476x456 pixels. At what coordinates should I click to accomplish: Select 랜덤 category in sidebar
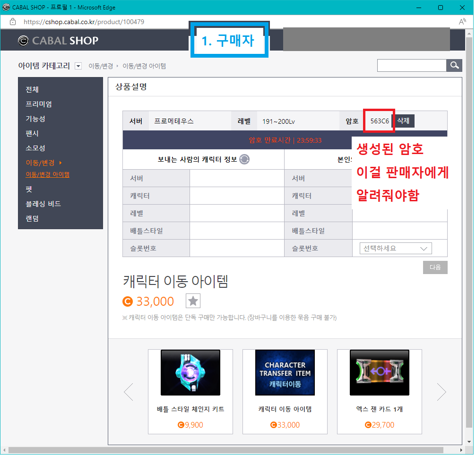pos(32,219)
